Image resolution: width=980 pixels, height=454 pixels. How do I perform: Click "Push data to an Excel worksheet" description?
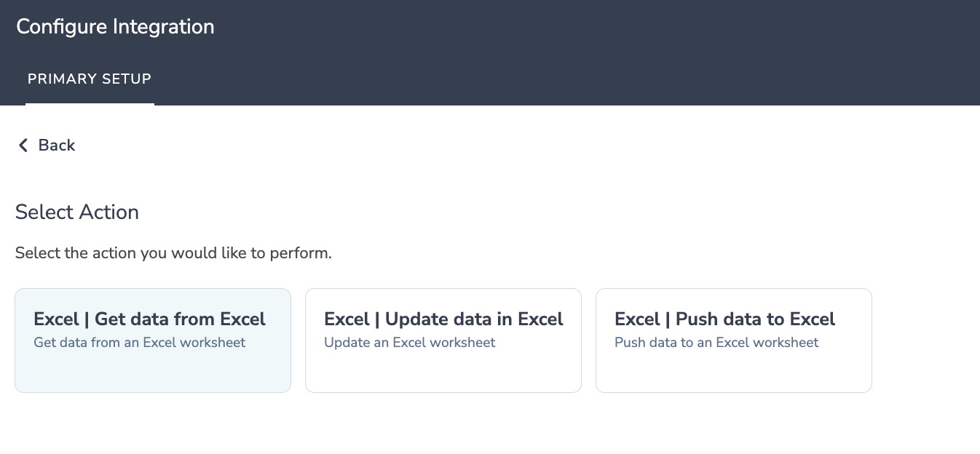(716, 343)
